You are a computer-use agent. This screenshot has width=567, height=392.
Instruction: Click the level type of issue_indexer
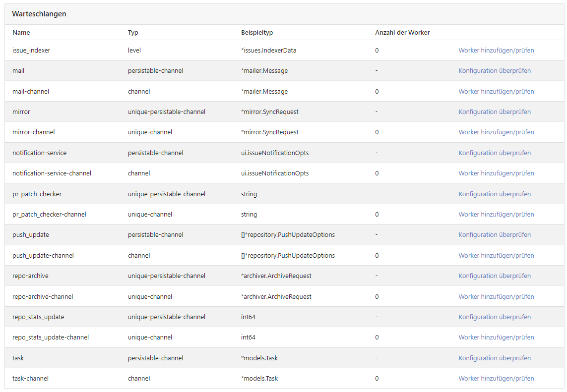click(x=134, y=50)
